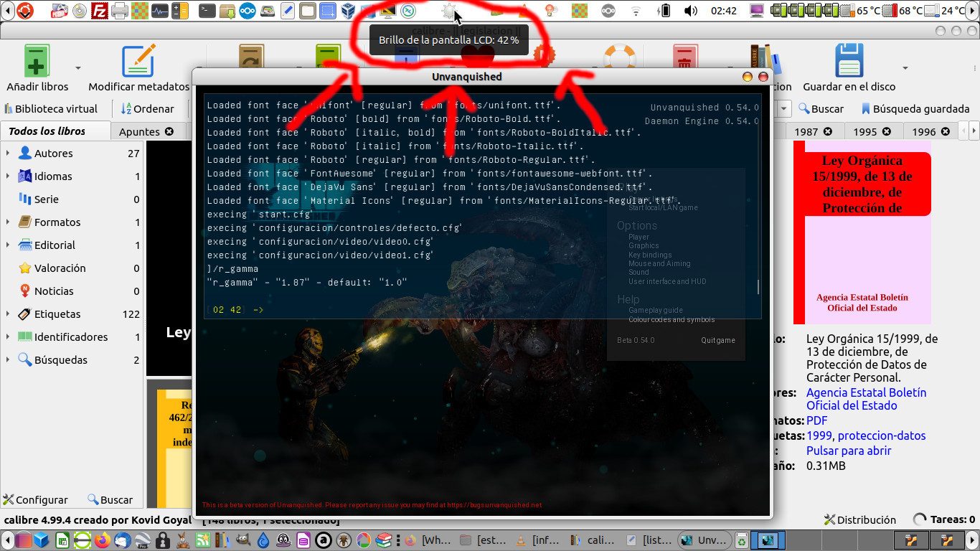
Task: Open FileZilla from top panel
Action: pos(100,11)
